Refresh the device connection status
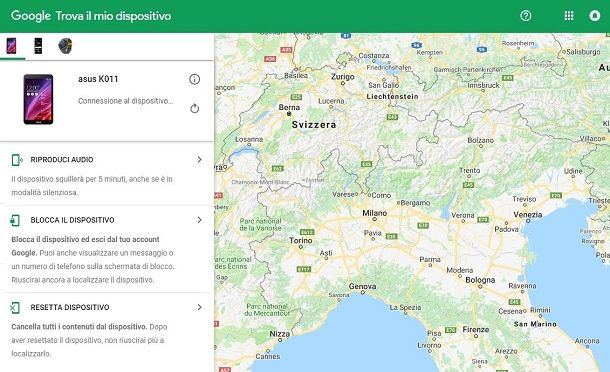610x372 pixels. click(195, 108)
